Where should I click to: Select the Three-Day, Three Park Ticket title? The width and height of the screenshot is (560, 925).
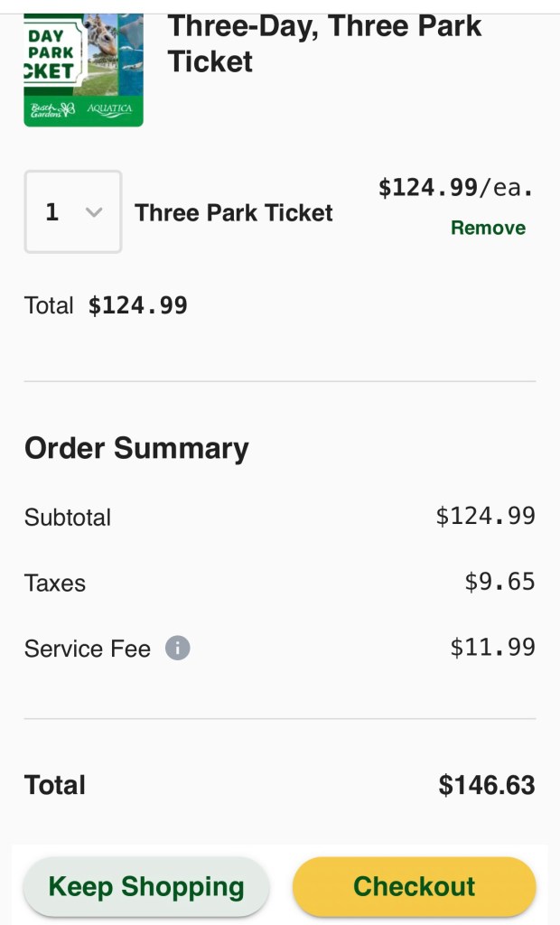[x=325, y=43]
